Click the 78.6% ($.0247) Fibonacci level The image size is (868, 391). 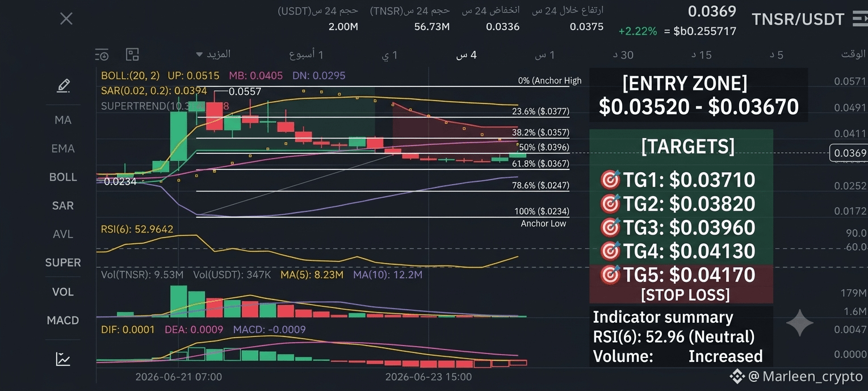[540, 185]
